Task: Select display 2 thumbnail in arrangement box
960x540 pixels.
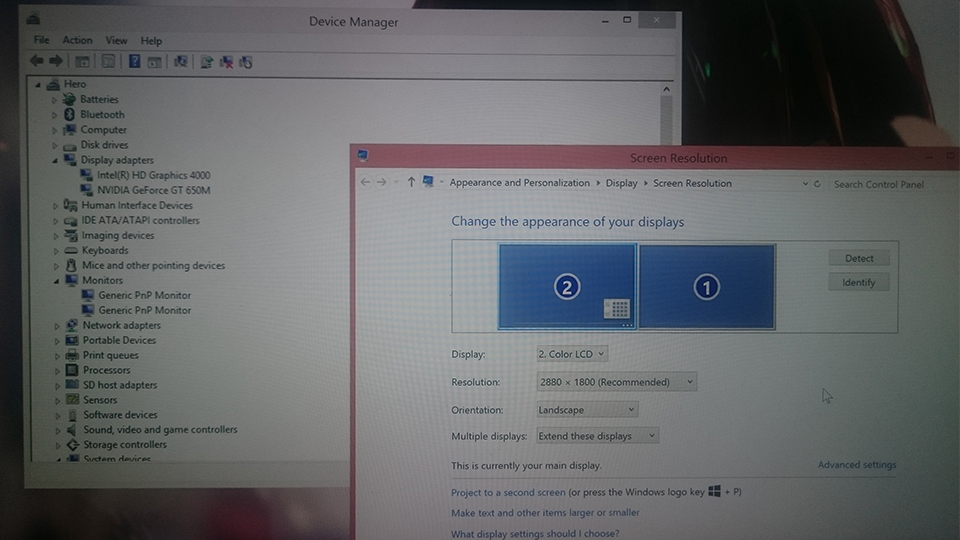Action: coord(567,287)
